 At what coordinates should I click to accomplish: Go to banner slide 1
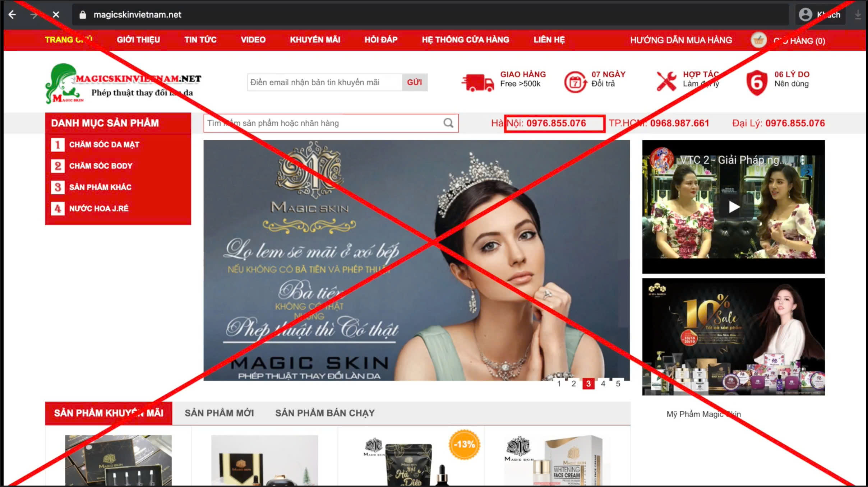click(x=559, y=384)
